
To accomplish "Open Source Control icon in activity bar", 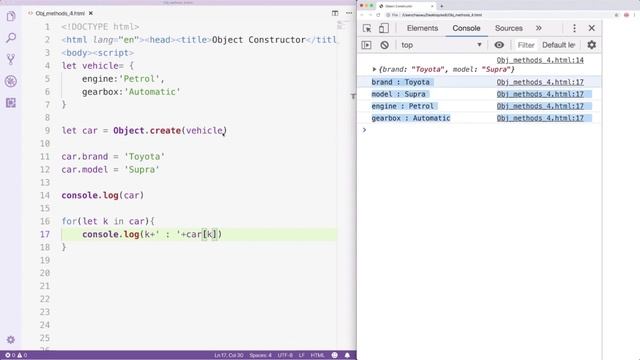I will point(11,60).
